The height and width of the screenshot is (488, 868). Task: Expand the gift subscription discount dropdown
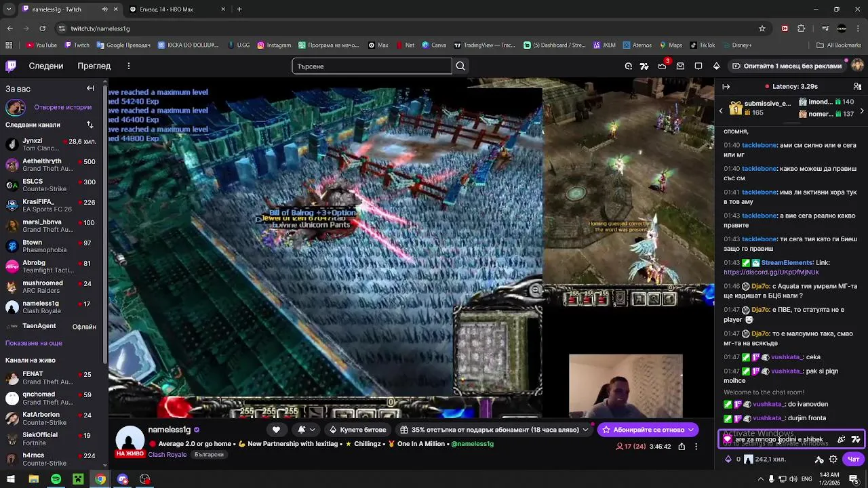point(585,430)
